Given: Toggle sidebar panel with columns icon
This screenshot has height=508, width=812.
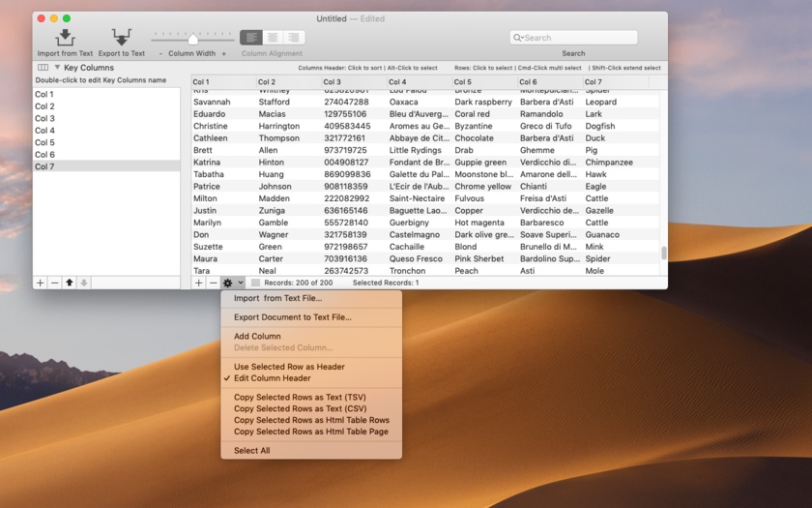Looking at the screenshot, I should [x=43, y=68].
